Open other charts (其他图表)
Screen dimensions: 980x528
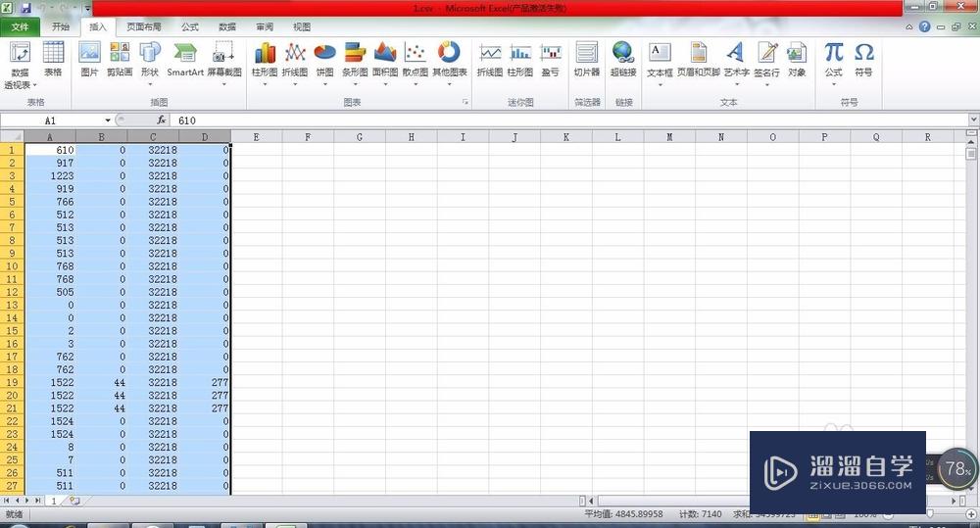point(450,63)
